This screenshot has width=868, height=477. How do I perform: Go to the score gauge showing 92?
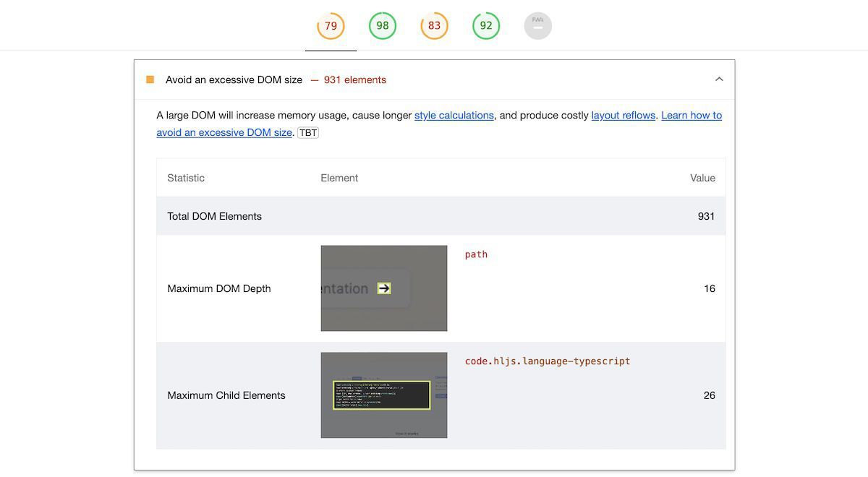[x=486, y=26]
